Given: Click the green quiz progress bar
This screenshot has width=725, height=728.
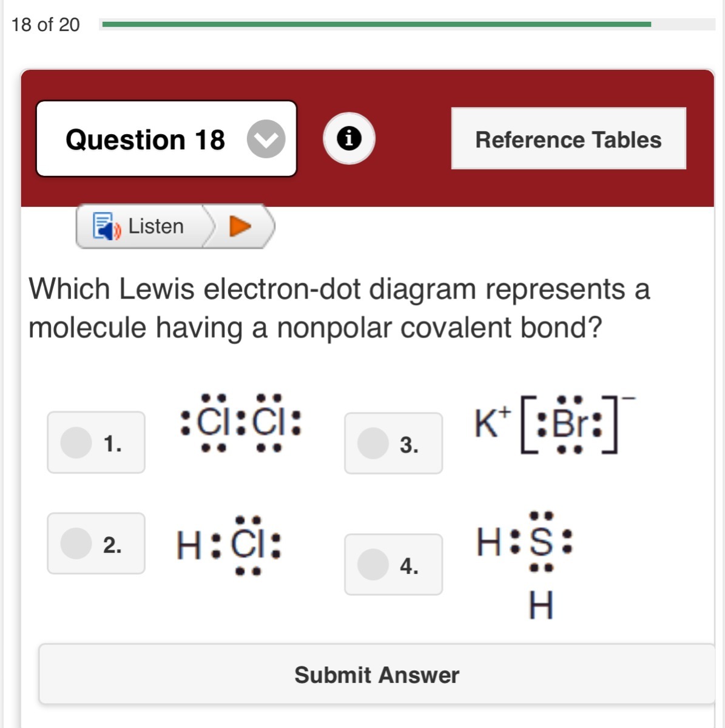Looking at the screenshot, I should tap(376, 24).
